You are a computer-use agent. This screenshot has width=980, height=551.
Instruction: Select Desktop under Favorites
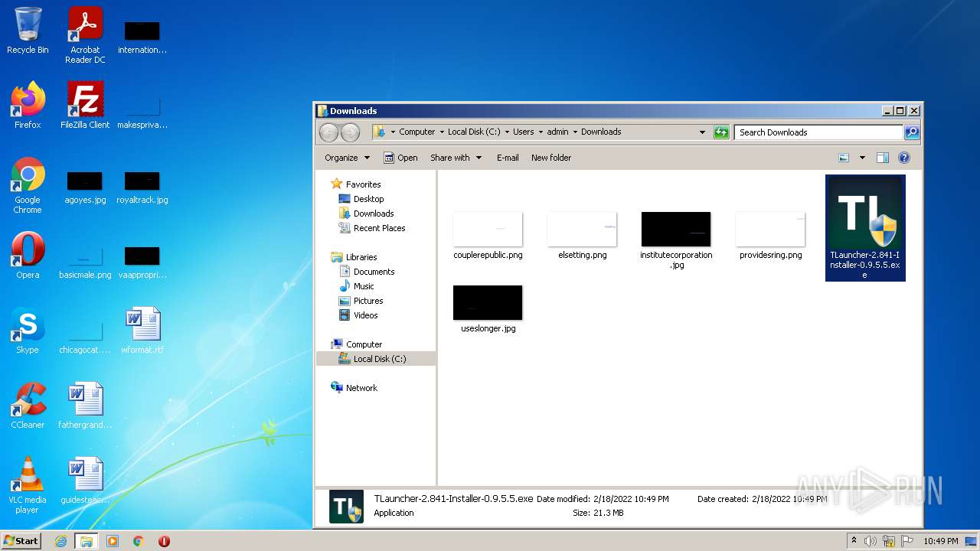pos(368,199)
